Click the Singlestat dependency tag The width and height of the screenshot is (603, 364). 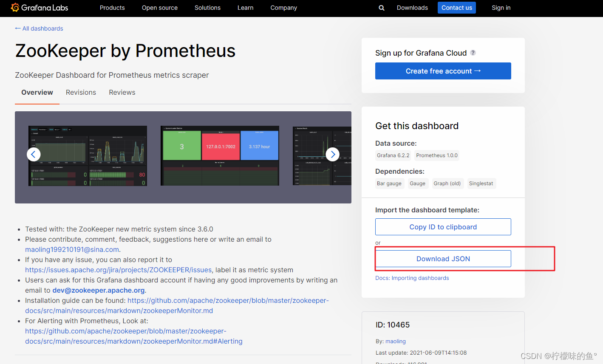point(481,183)
